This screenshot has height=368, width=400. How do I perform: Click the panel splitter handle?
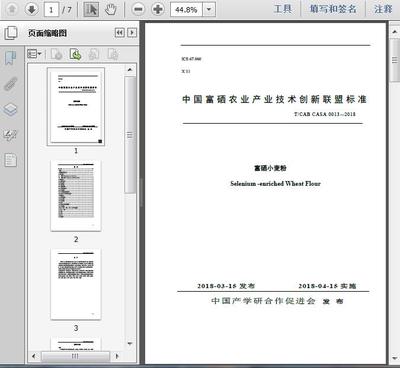[141, 192]
